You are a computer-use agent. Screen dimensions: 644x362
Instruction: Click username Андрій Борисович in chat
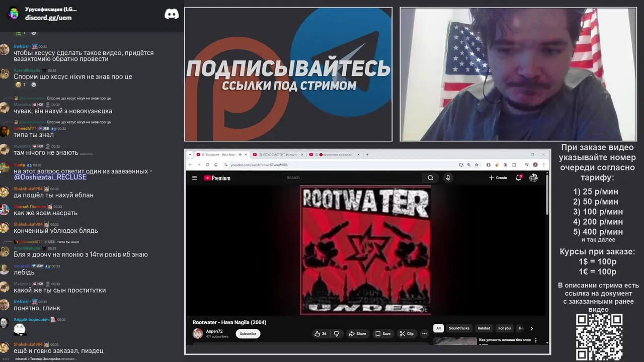31,319
